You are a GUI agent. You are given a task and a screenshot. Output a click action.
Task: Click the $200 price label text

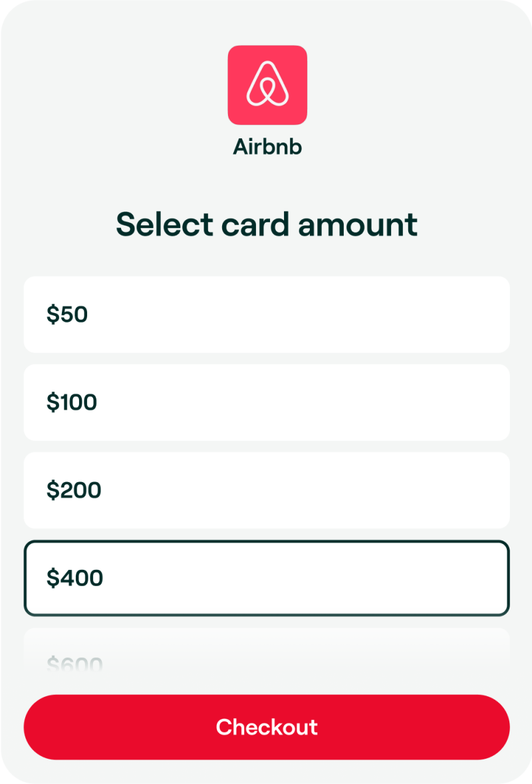(74, 491)
